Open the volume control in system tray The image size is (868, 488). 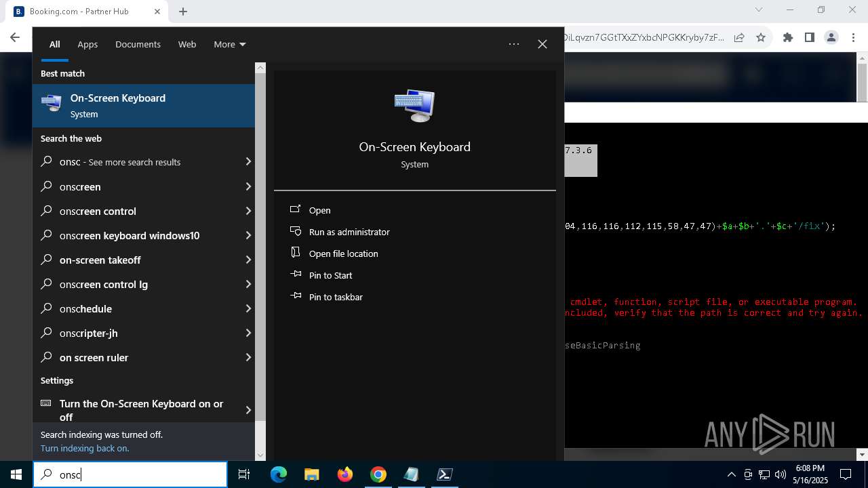tap(781, 474)
